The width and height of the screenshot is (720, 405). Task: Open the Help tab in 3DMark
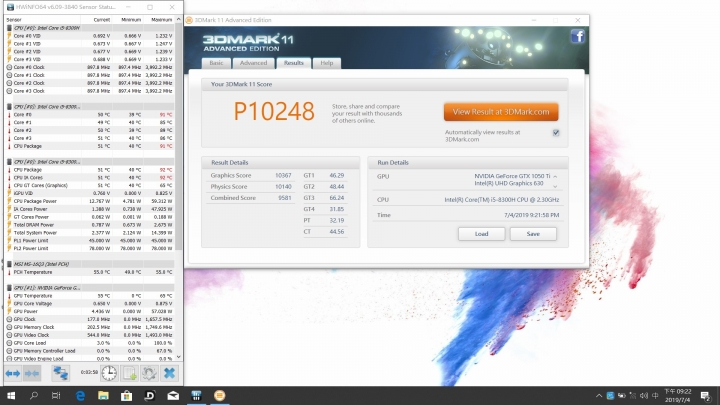point(326,63)
